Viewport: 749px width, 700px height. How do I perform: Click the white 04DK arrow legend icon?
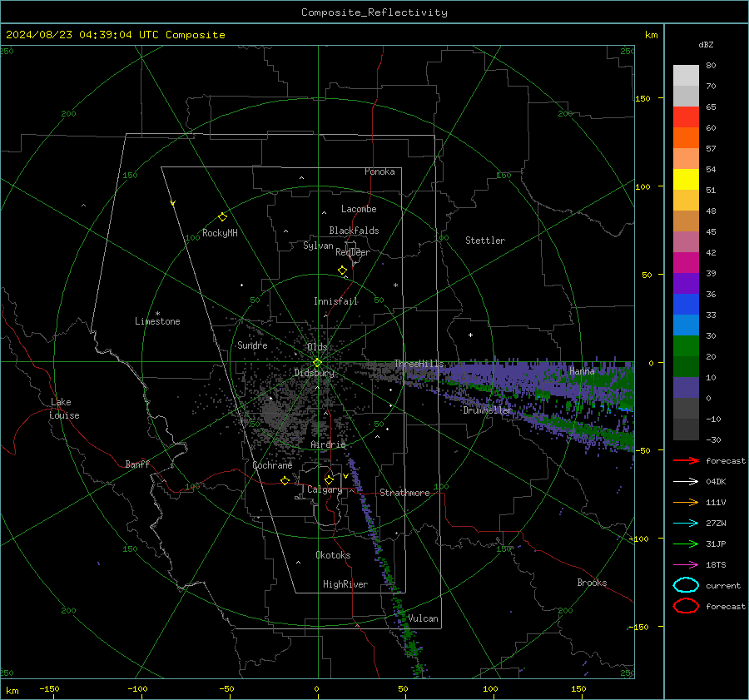pos(686,481)
